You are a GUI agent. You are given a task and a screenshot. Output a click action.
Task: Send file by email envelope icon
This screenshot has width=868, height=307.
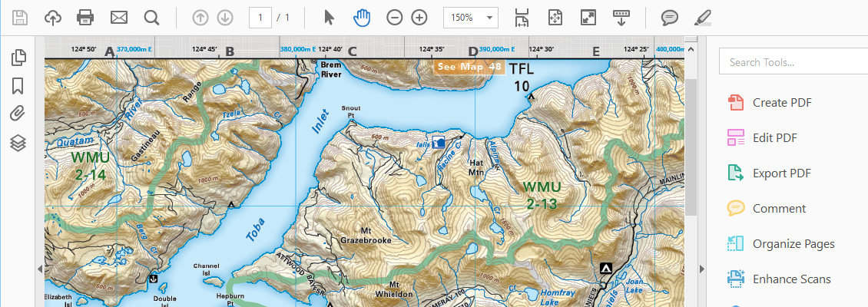click(118, 17)
